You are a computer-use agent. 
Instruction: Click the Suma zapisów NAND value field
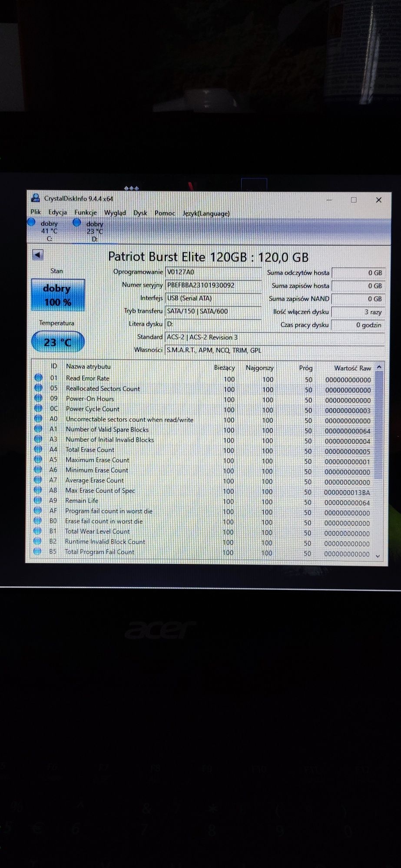(x=358, y=299)
